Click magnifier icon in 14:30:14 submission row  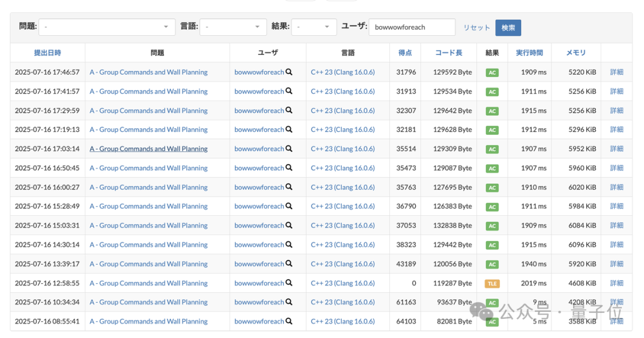(289, 245)
